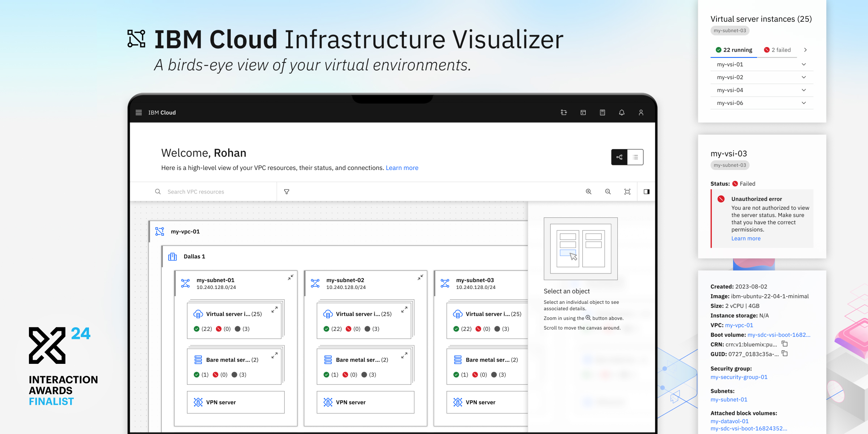
Task: Expand the my-vsi-01 row
Action: pyautogui.click(x=804, y=64)
